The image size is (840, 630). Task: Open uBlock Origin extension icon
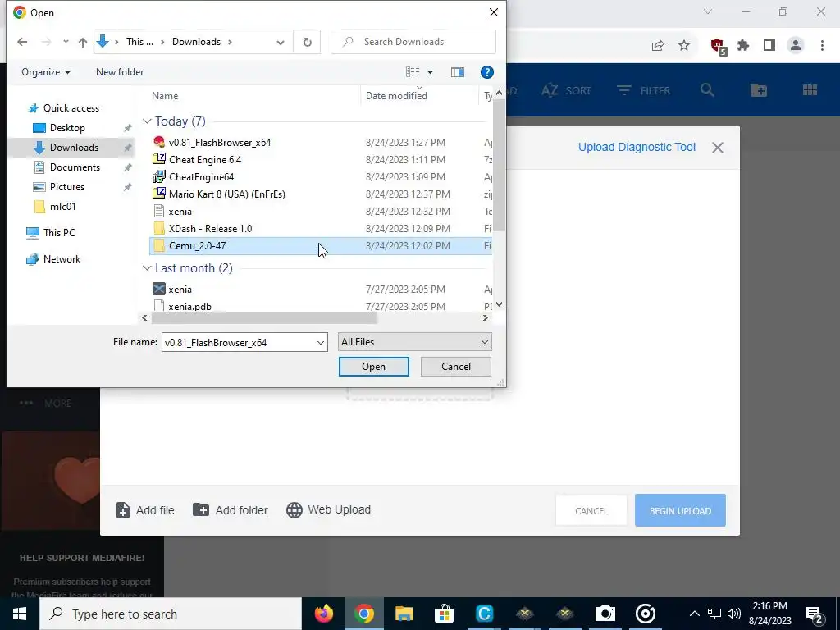pyautogui.click(x=719, y=47)
